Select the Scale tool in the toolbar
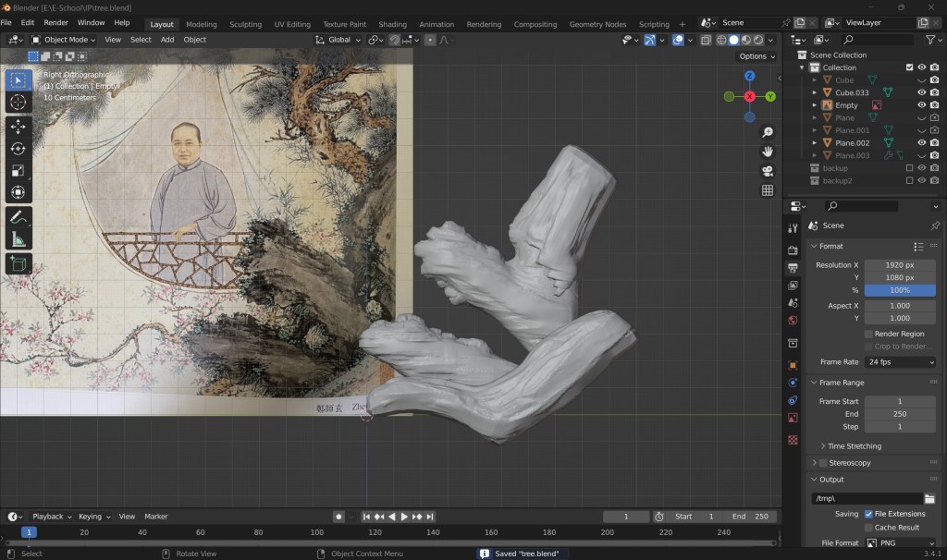 (18, 170)
